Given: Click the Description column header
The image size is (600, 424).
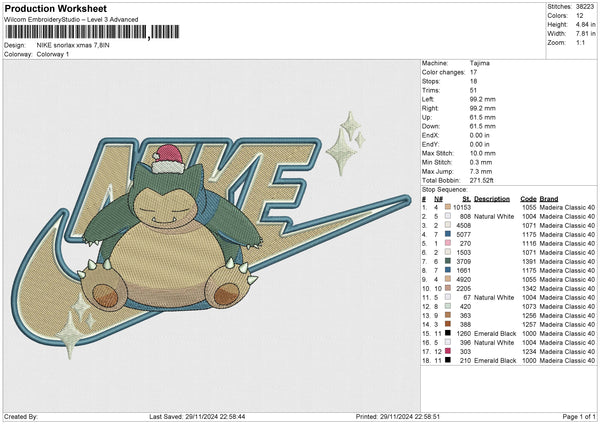Looking at the screenshot, I should point(494,199).
